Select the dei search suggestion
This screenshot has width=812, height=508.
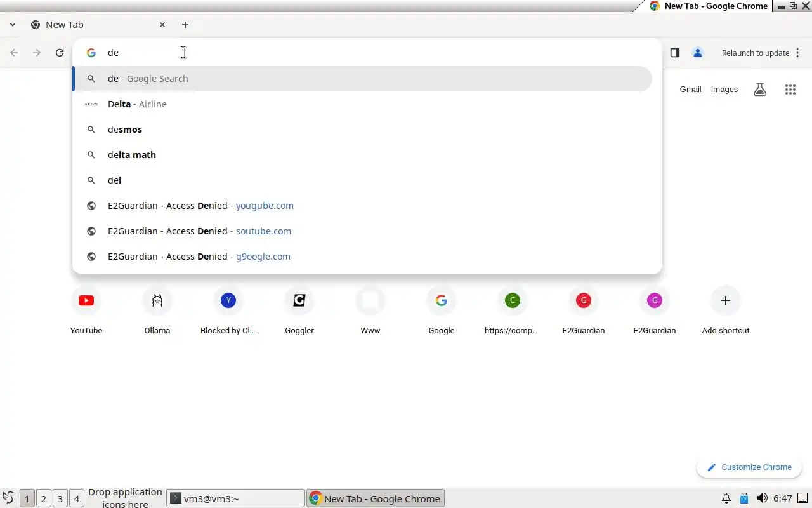pos(363,180)
